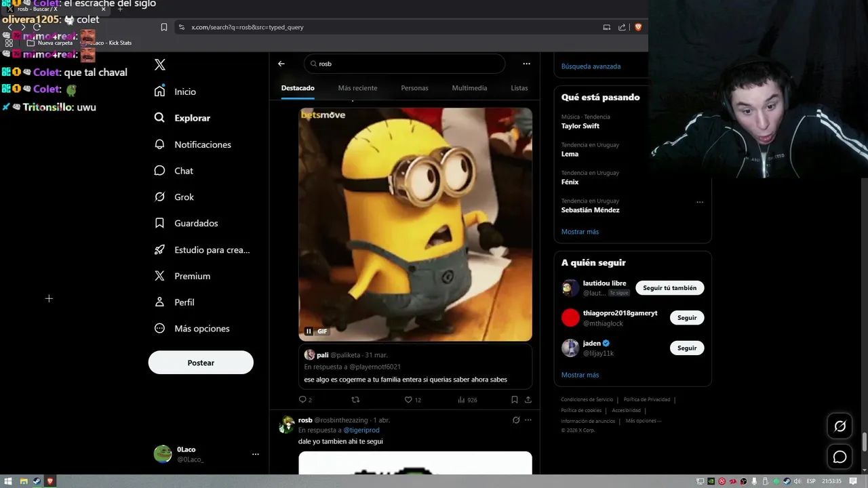The image size is (868, 488).
Task: Follow back lautidou libre
Action: tap(669, 288)
